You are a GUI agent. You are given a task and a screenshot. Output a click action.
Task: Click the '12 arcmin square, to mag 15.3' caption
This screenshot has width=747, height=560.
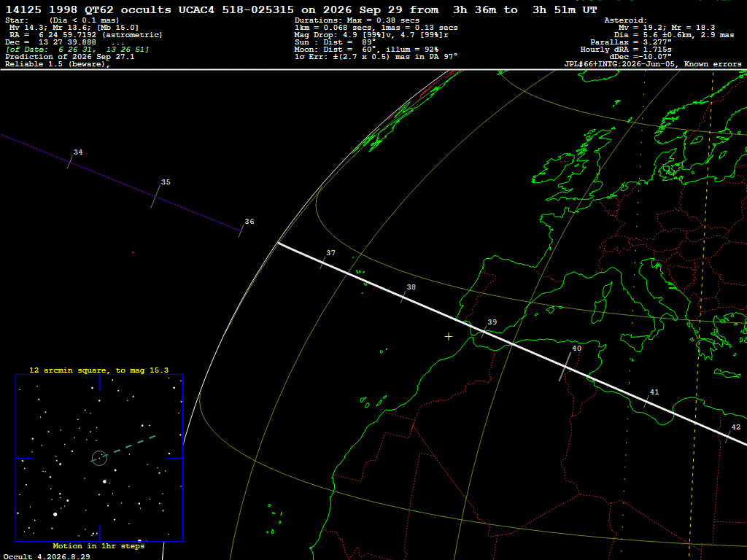tap(99, 370)
